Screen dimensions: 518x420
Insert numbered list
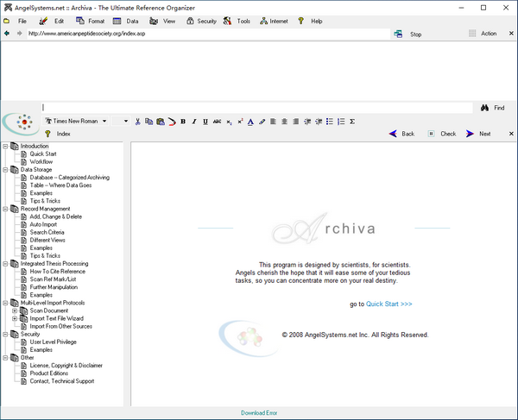[341, 122]
